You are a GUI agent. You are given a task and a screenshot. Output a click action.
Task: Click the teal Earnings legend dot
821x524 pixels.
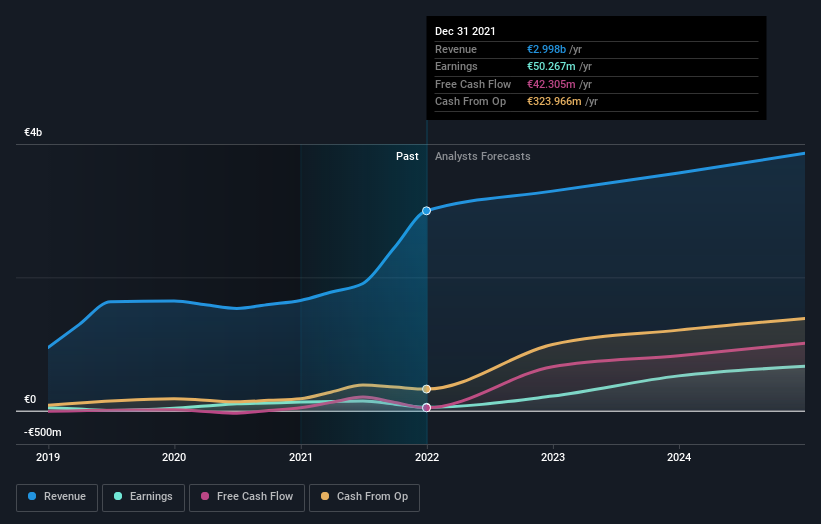point(118,496)
